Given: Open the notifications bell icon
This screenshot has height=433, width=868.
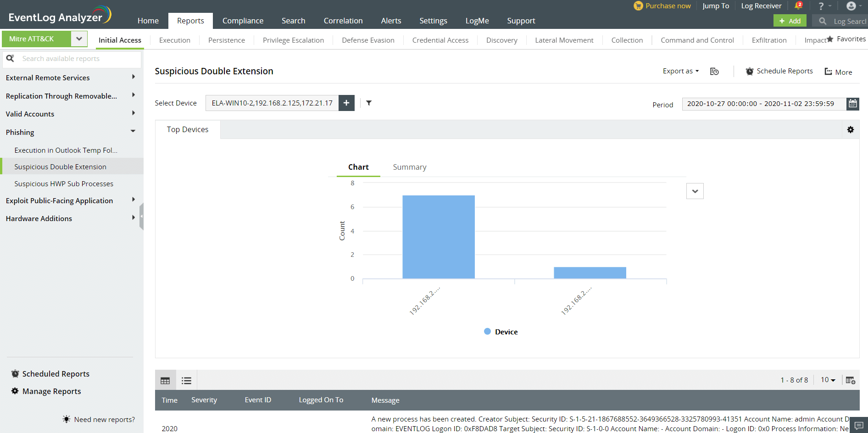Looking at the screenshot, I should click(798, 6).
